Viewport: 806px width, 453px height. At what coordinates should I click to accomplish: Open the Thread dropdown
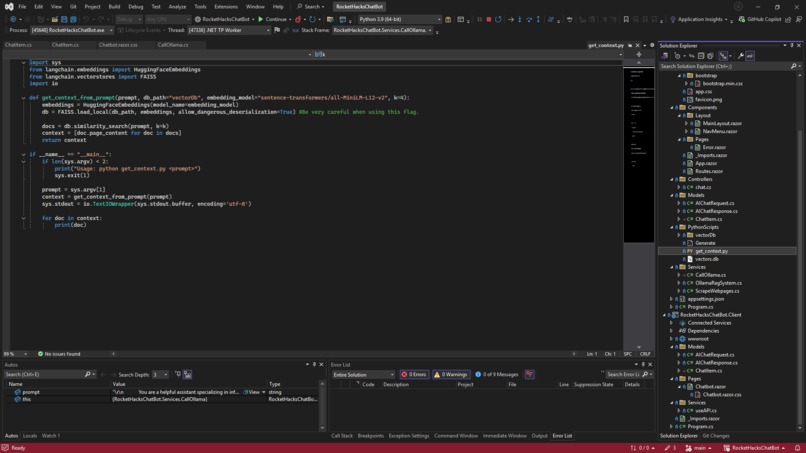click(268, 30)
